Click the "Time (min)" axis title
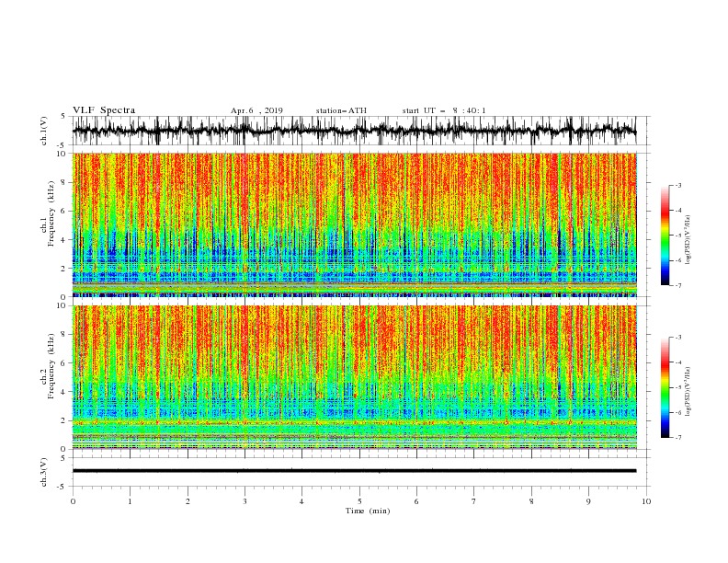 [x=368, y=511]
